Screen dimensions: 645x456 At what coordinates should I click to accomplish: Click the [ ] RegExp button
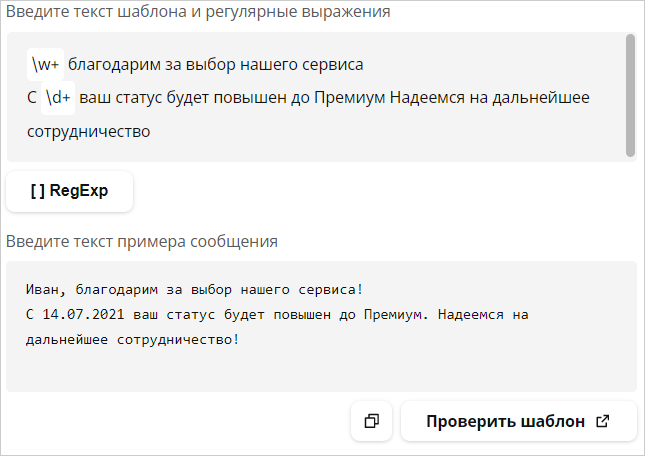coord(70,191)
